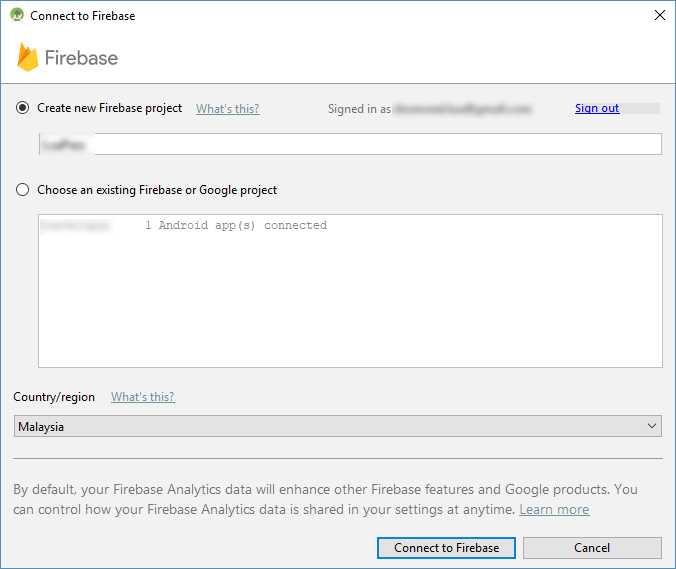Screen dimensions: 676x569
Task: Close the Connect to Firebase dialog
Action: (660, 16)
